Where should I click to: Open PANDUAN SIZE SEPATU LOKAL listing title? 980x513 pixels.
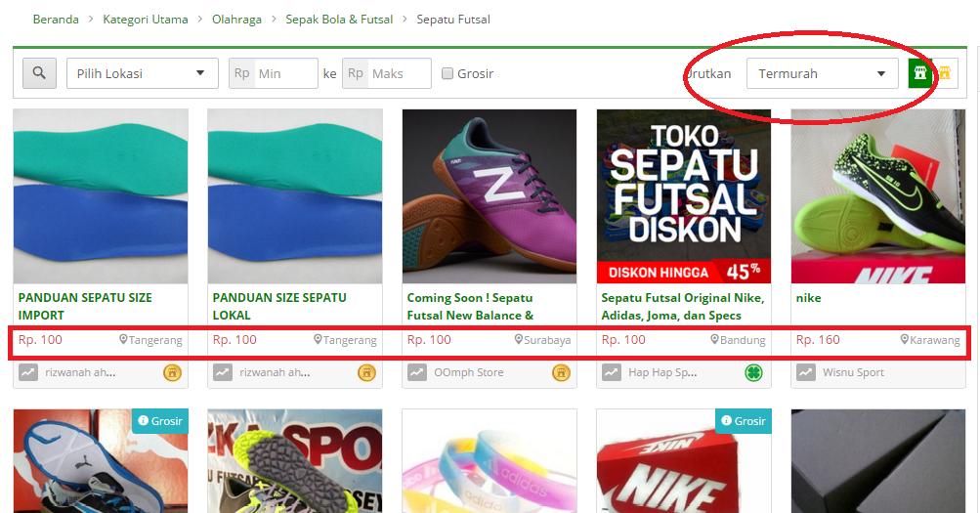(279, 306)
